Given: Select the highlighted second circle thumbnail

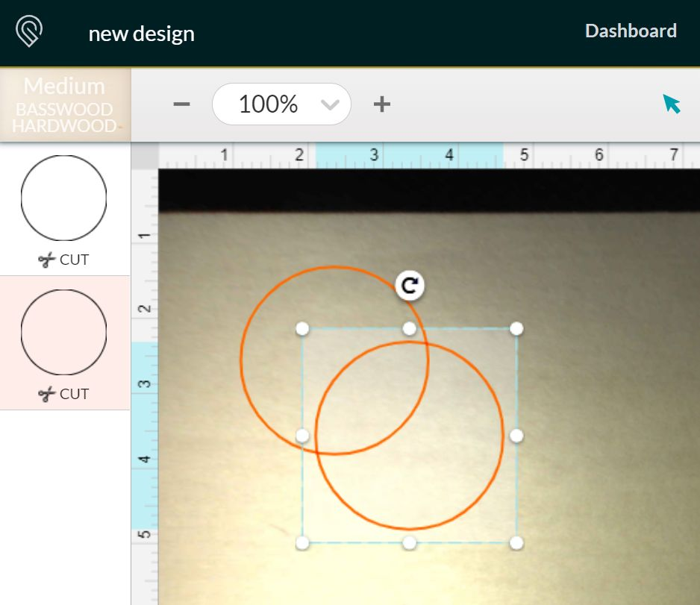Looking at the screenshot, I should 64,333.
